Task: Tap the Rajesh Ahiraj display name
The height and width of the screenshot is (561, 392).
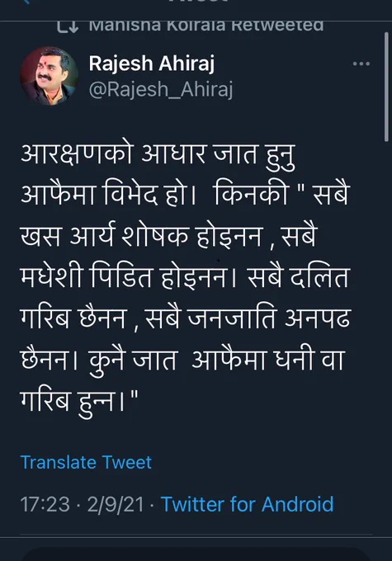Action: (x=151, y=64)
